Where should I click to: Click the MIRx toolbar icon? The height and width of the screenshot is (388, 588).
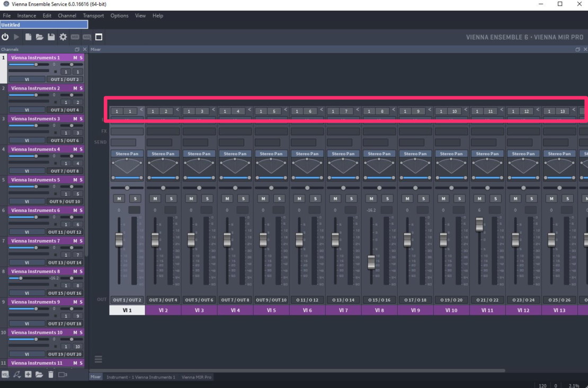pos(87,37)
